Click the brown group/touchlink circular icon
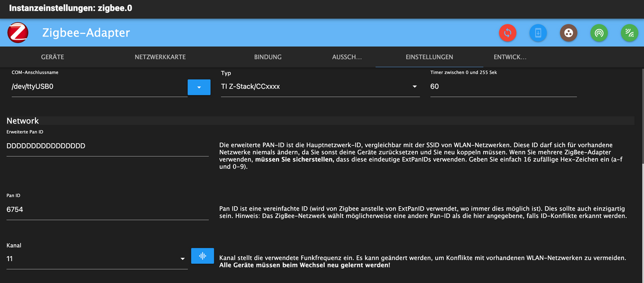Image resolution: width=644 pixels, height=283 pixels. coord(568,33)
